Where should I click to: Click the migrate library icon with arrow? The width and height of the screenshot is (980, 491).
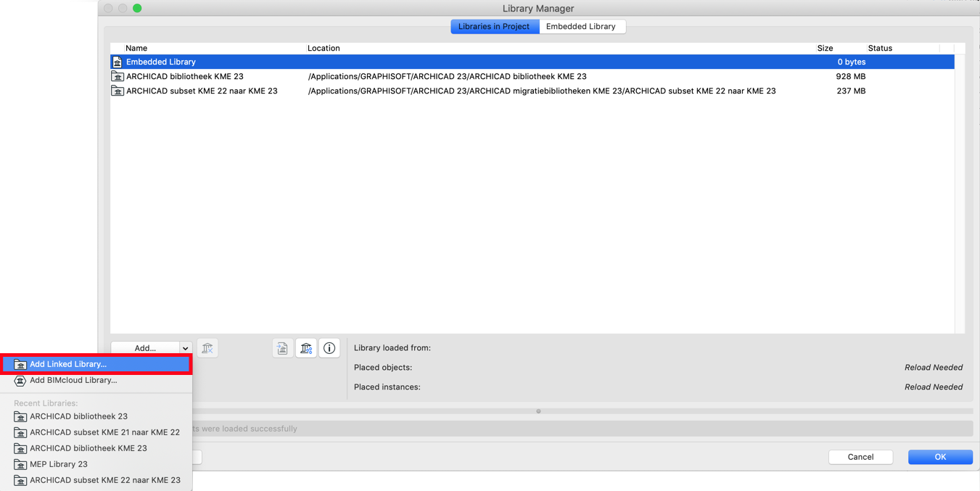[282, 348]
